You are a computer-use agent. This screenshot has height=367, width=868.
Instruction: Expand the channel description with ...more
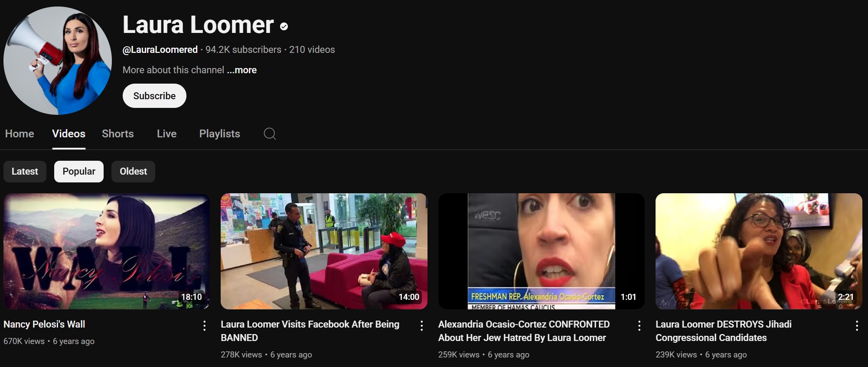[x=242, y=70]
